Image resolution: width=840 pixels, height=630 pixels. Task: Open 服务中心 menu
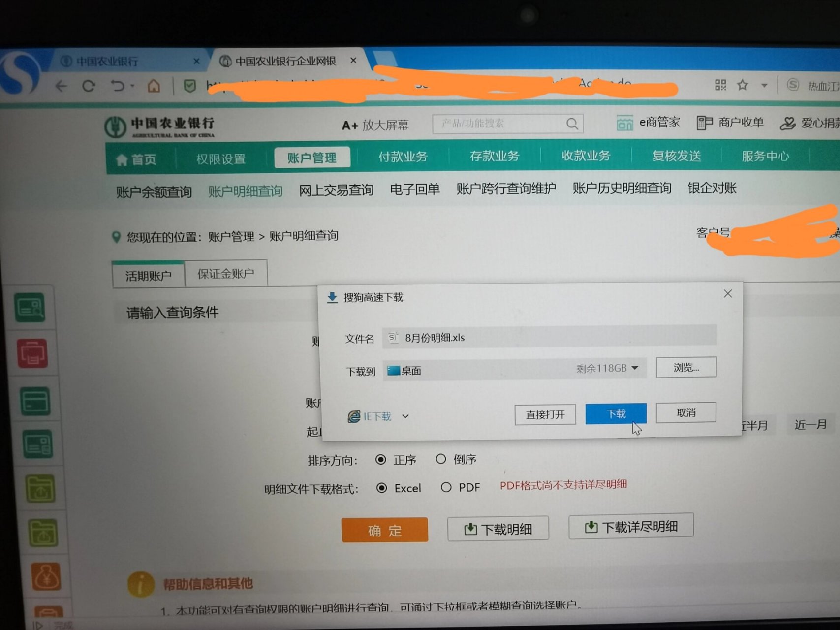[765, 156]
